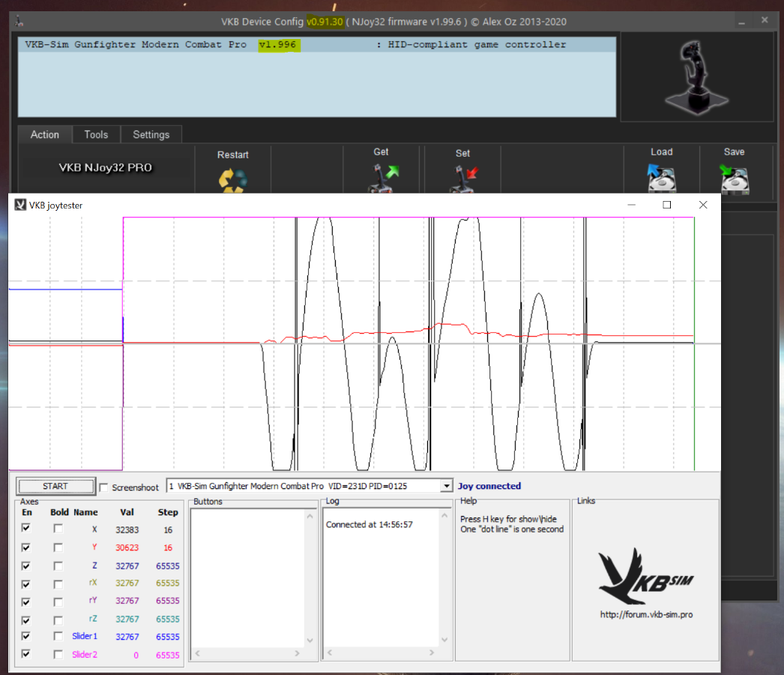Viewport: 784px width, 675px height.
Task: Enable Bold for the rY axis
Action: point(58,602)
